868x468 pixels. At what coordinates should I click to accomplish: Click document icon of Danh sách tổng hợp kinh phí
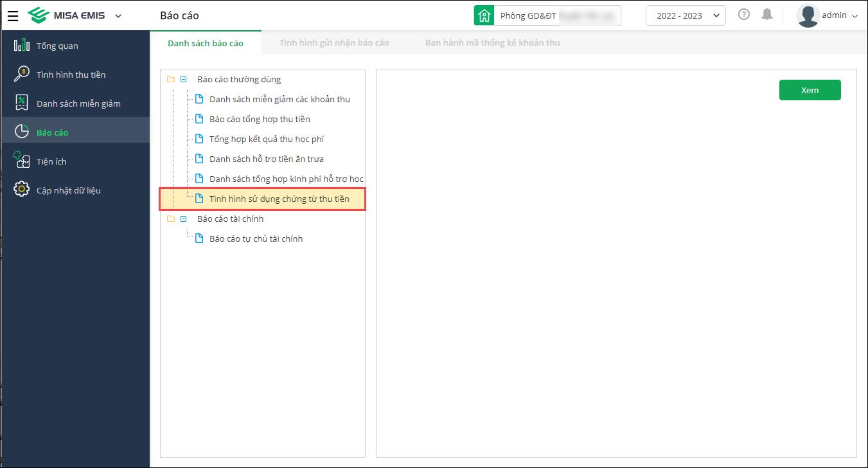(199, 179)
